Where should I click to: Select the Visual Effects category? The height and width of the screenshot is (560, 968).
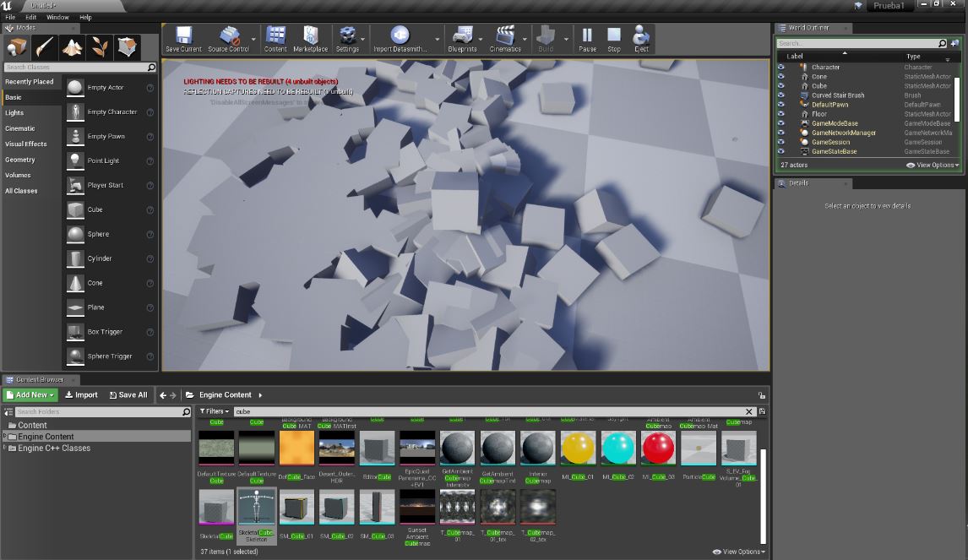coord(26,144)
